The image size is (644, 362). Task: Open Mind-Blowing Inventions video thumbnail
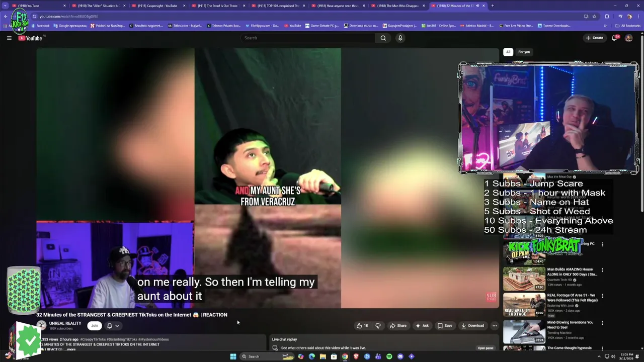pyautogui.click(x=524, y=331)
